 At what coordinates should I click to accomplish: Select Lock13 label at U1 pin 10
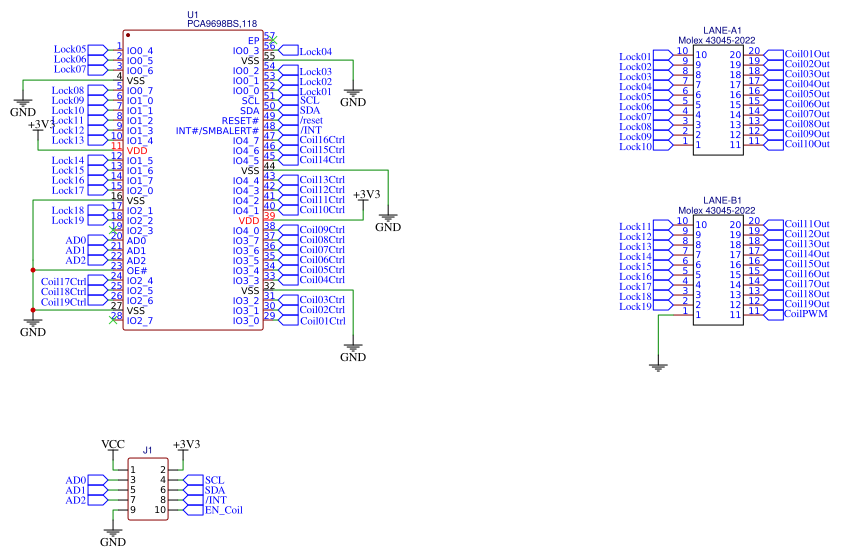[x=68, y=141]
